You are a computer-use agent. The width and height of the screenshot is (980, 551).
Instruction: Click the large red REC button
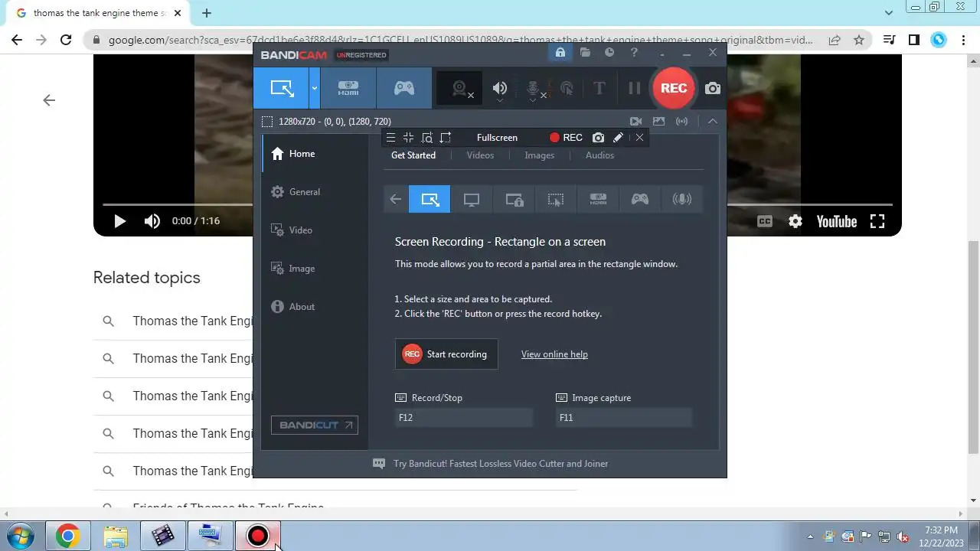(674, 88)
